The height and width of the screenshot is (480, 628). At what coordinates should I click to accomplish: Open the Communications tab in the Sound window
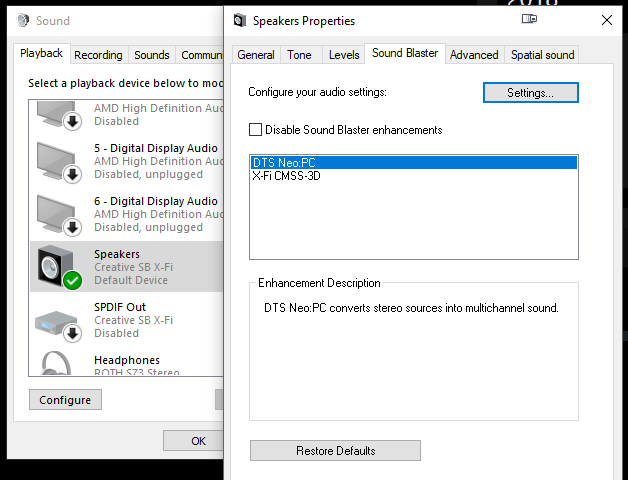point(200,55)
